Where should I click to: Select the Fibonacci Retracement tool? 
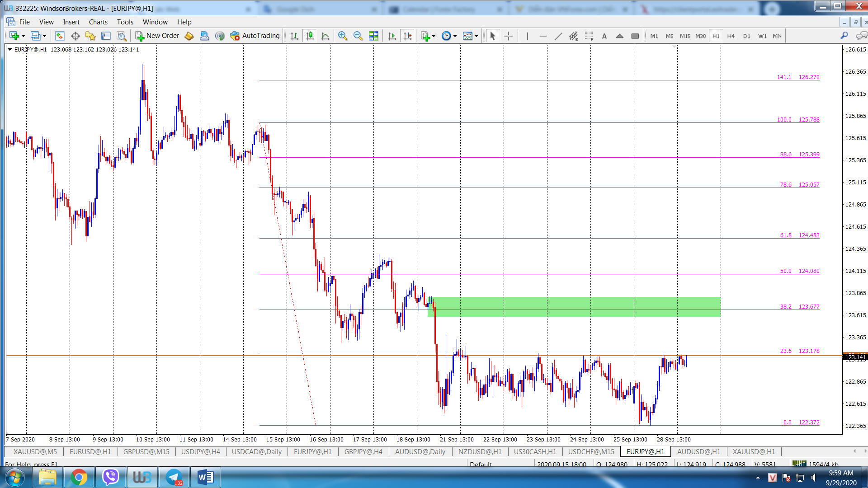coord(589,36)
